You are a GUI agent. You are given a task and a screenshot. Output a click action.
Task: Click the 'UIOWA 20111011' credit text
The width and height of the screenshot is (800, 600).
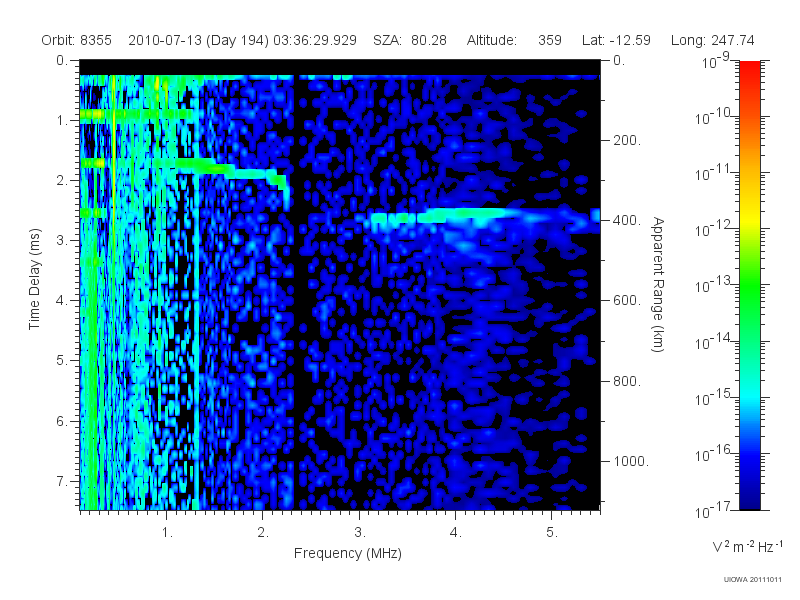752,580
